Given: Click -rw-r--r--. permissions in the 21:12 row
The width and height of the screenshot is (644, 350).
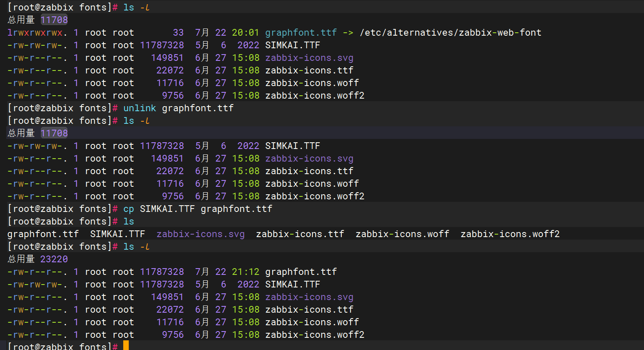Looking at the screenshot, I should tap(37, 272).
